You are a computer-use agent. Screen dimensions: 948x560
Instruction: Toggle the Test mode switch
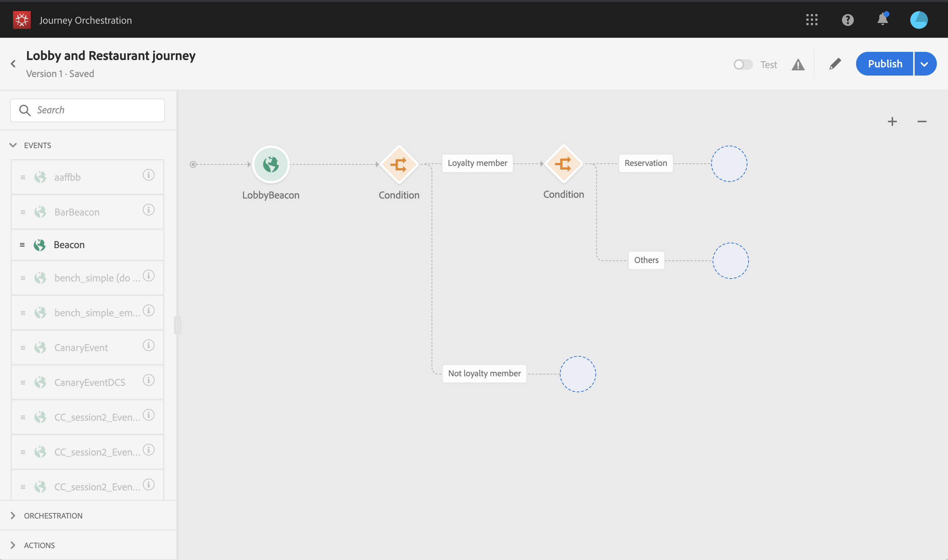[x=743, y=64]
